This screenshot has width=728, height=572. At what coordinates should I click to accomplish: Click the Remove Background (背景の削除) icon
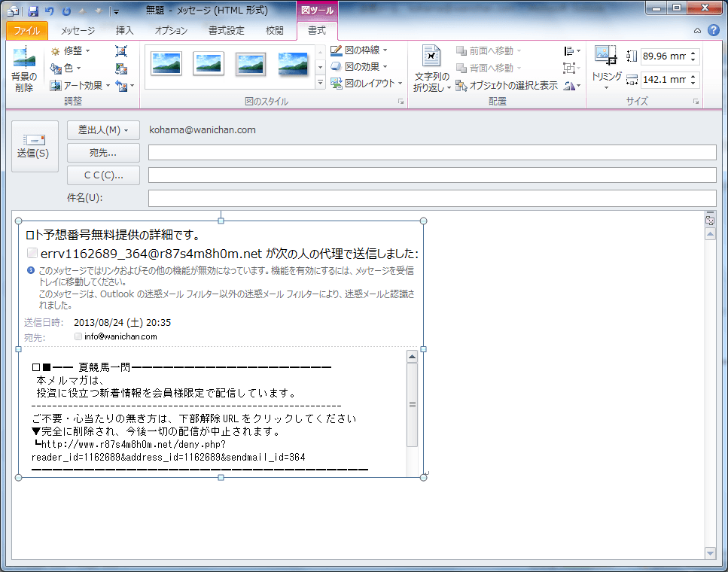tap(24, 68)
